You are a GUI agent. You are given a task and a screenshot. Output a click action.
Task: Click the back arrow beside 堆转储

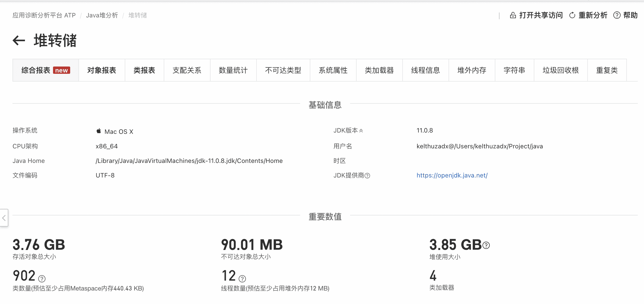tap(19, 41)
